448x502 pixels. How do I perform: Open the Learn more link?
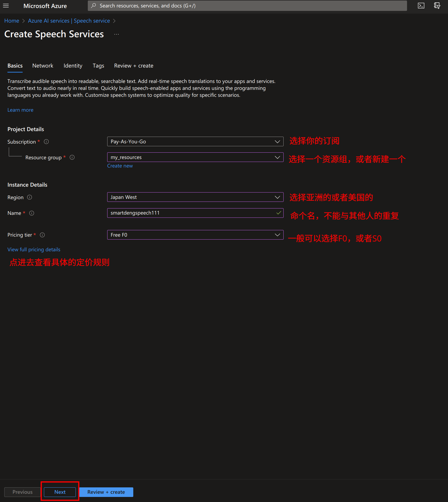(x=20, y=110)
